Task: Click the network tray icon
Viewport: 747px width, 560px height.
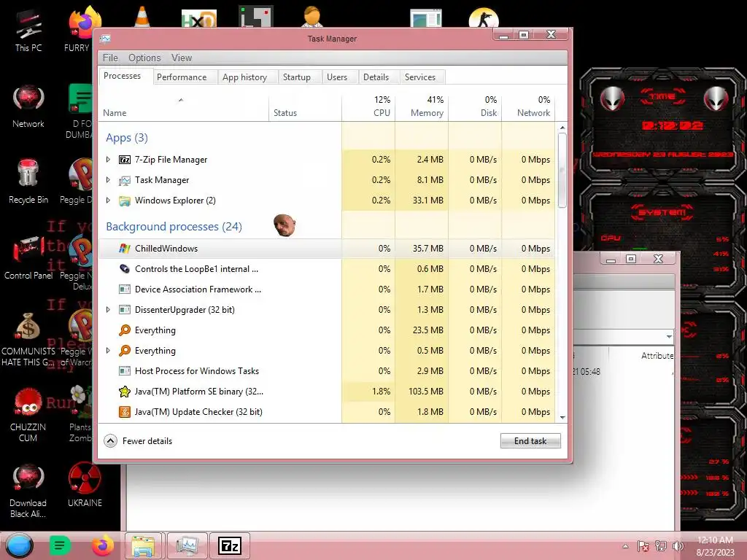Action: pos(661,546)
